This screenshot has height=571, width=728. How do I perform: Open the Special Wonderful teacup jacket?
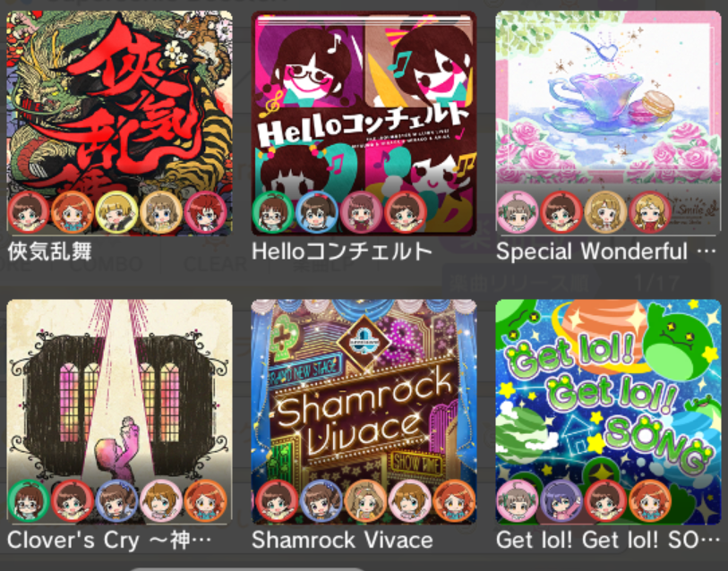pos(608,123)
